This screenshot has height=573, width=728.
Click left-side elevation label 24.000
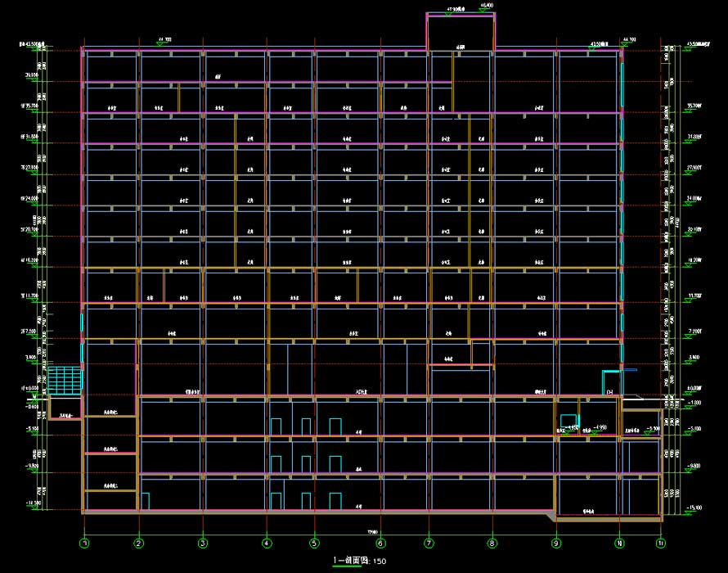click(29, 198)
